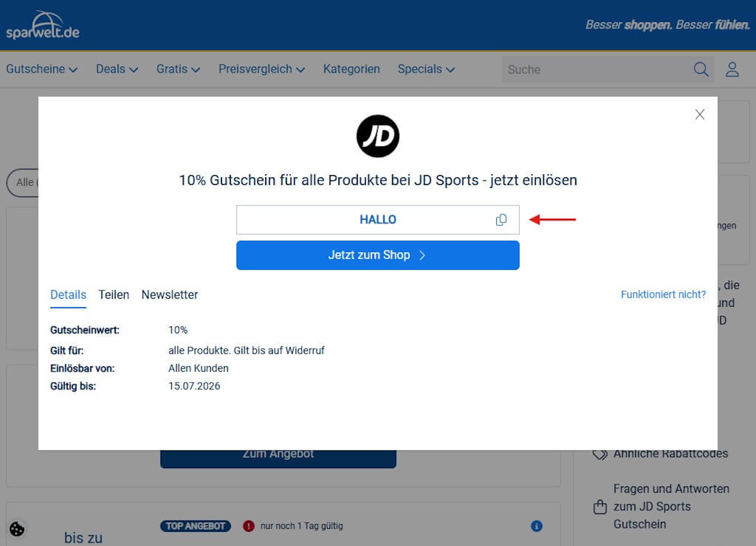This screenshot has width=756, height=546.
Task: Switch to the Details tab
Action: pyautogui.click(x=69, y=295)
